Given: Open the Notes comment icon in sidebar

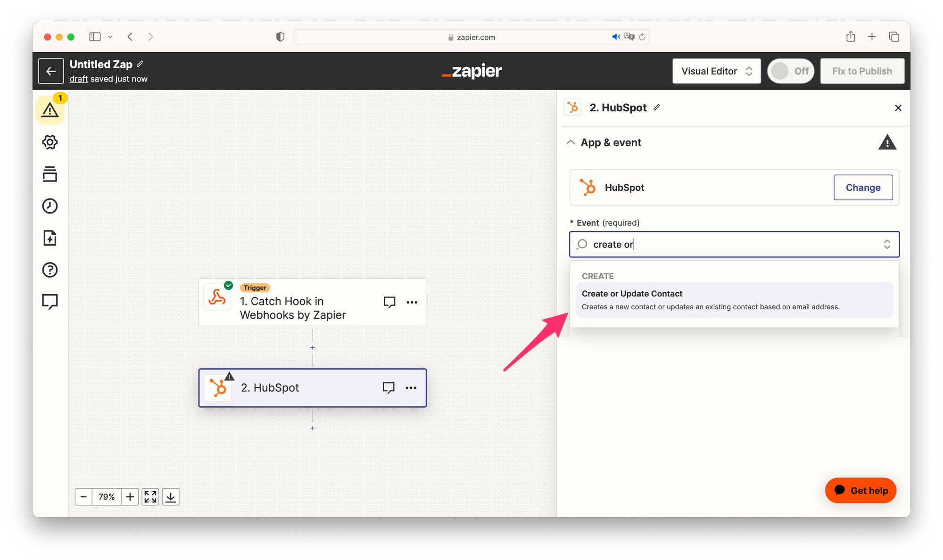Looking at the screenshot, I should click(50, 302).
